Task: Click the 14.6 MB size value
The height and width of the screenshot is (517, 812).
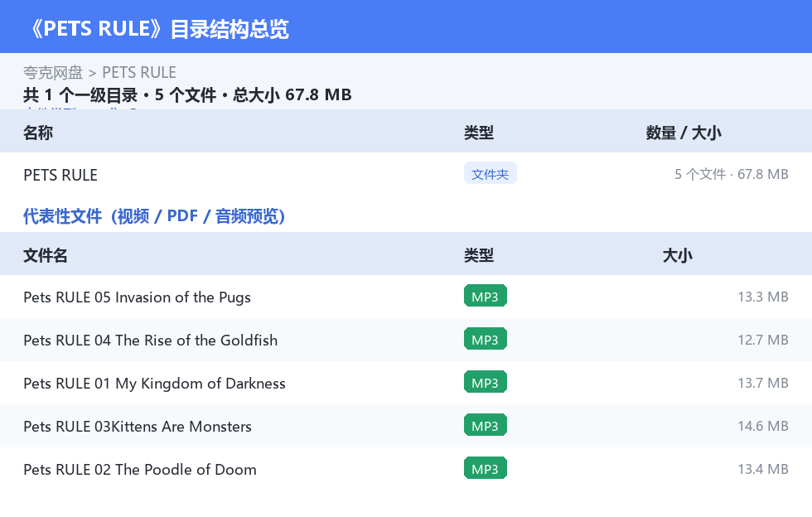Action: [763, 426]
